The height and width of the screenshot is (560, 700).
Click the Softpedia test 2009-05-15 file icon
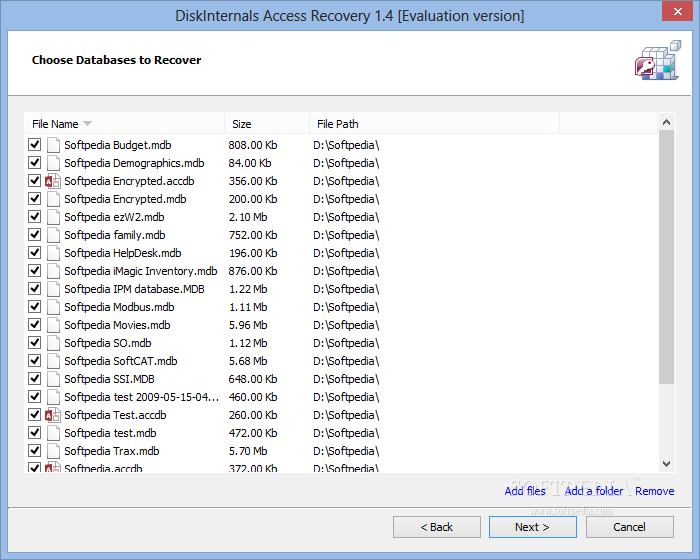(53, 397)
